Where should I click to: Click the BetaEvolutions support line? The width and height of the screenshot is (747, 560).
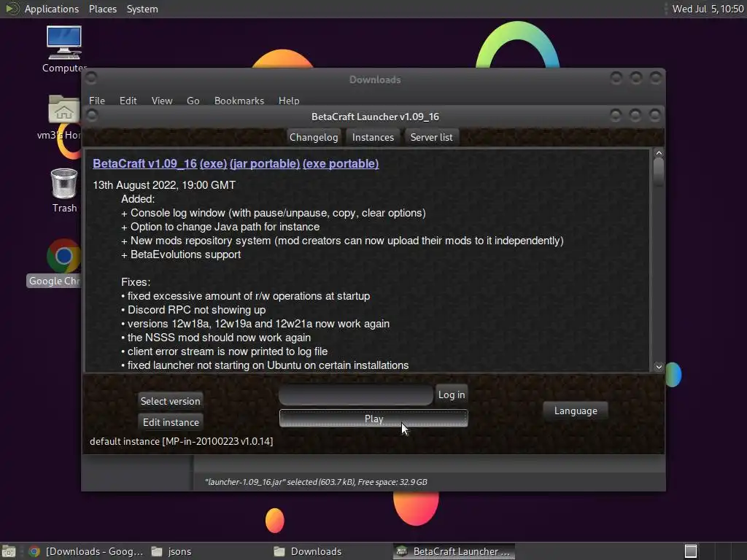coord(181,254)
